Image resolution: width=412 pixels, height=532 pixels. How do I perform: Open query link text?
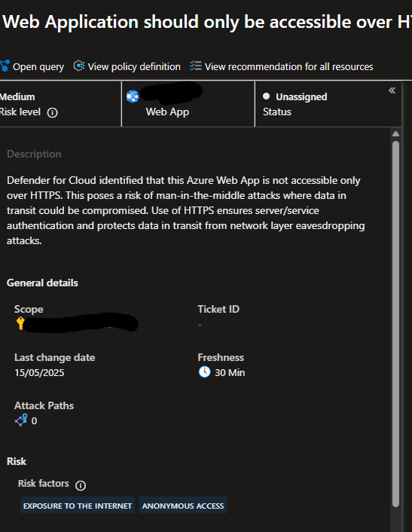click(x=38, y=67)
